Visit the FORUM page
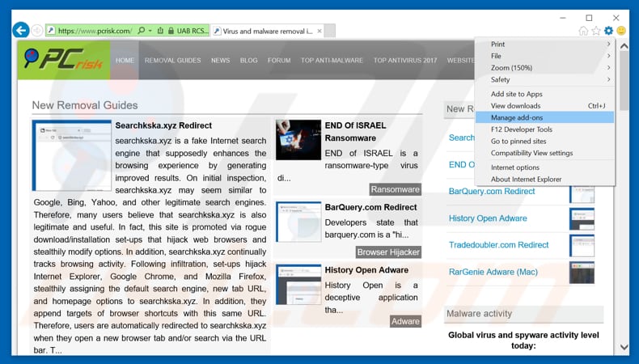 click(279, 61)
